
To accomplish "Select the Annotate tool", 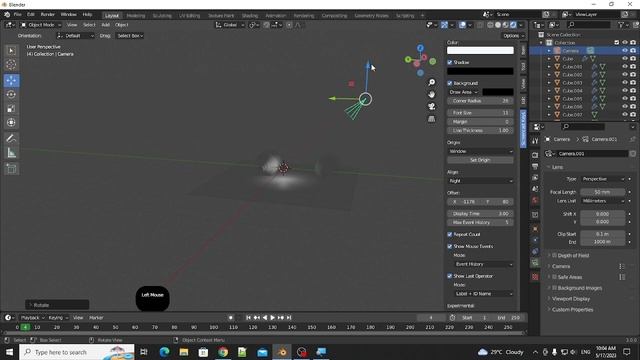I will click(11, 139).
